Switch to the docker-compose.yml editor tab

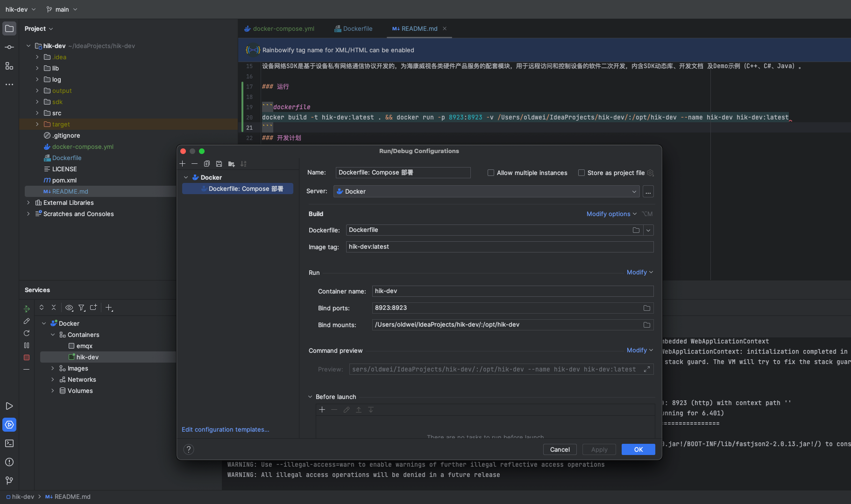pos(279,28)
